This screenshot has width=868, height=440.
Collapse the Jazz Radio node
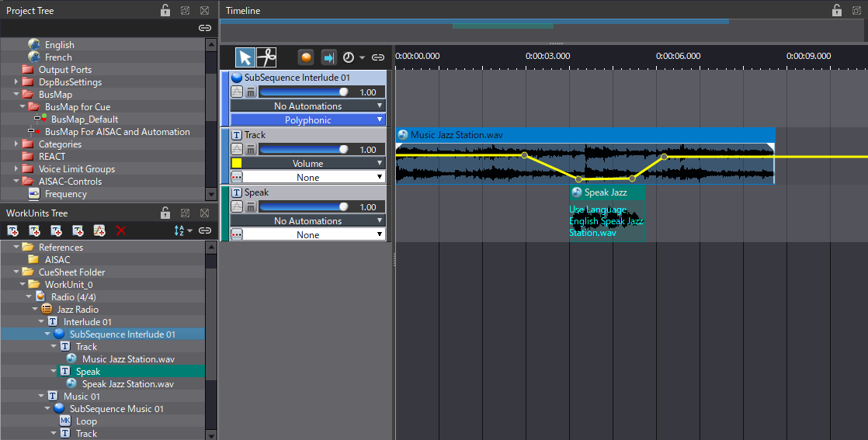tap(35, 309)
